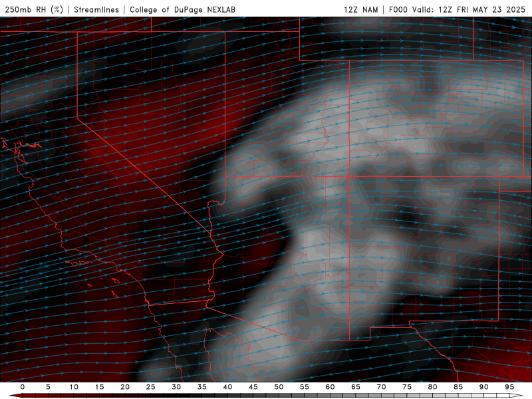
Task: Click the colorbar label "70"
Action: 381,387
